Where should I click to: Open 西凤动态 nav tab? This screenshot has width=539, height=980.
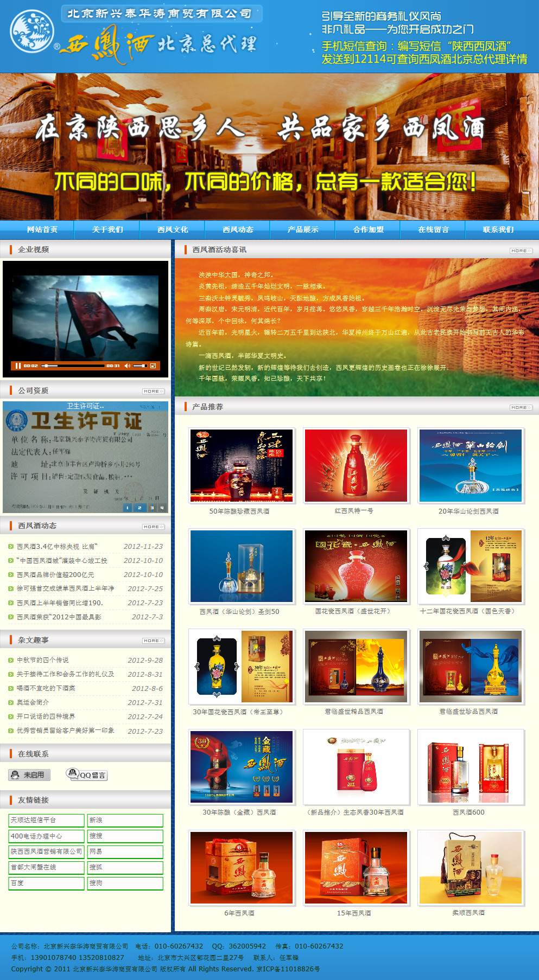(238, 229)
